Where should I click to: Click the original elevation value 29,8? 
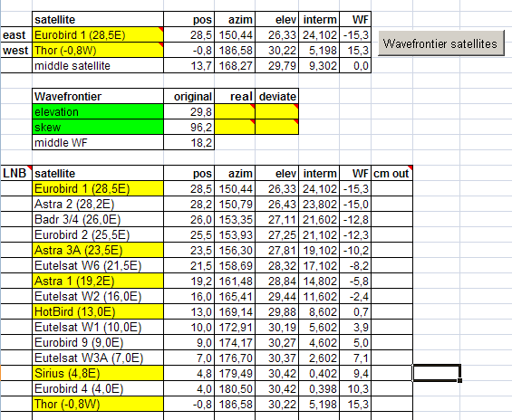[x=189, y=112]
